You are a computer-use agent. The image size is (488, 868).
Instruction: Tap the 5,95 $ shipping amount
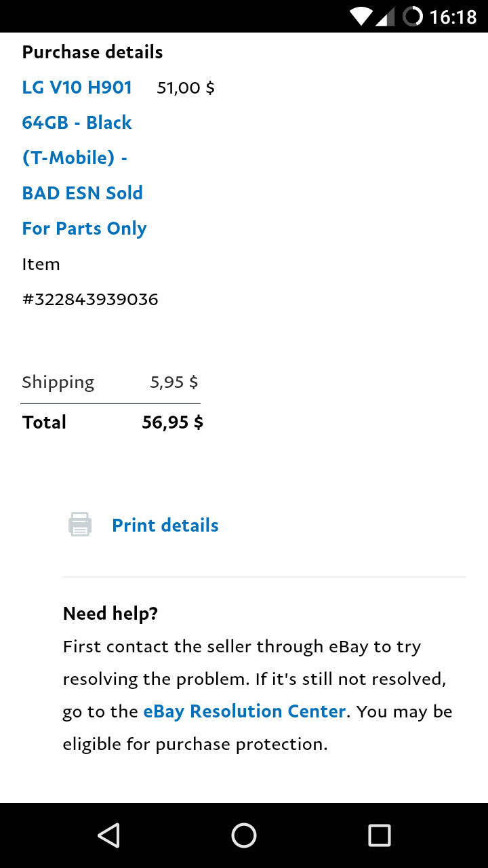174,382
